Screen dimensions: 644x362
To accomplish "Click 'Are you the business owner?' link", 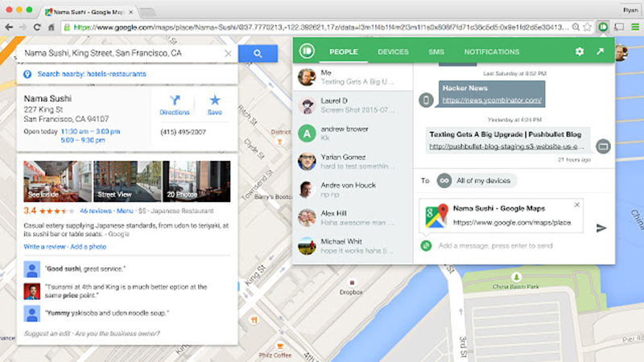I will click(118, 333).
